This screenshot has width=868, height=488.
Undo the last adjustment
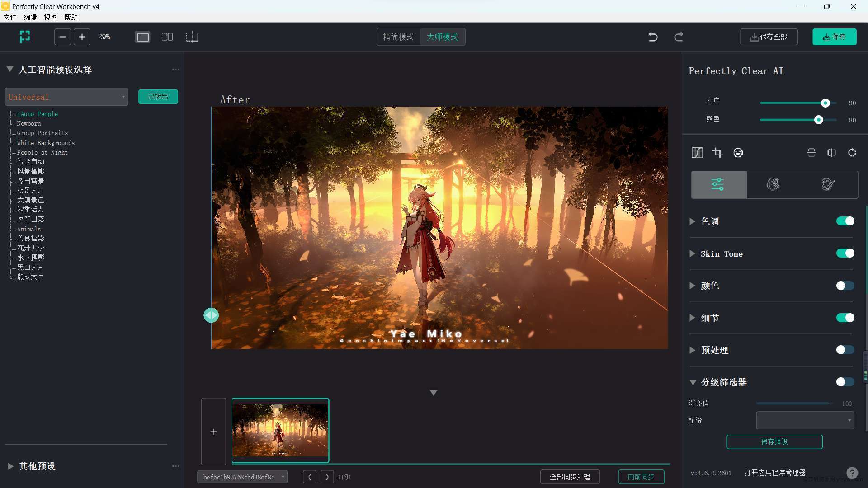pos(653,37)
